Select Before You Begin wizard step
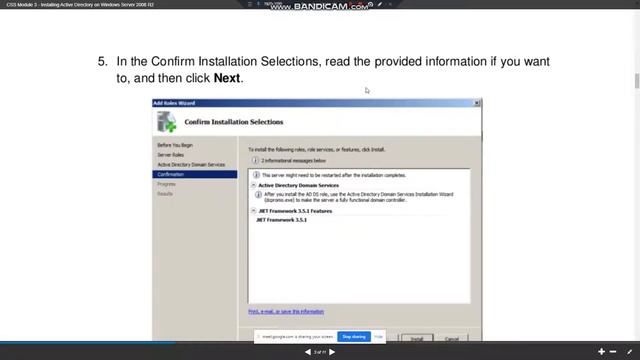 [x=175, y=145]
